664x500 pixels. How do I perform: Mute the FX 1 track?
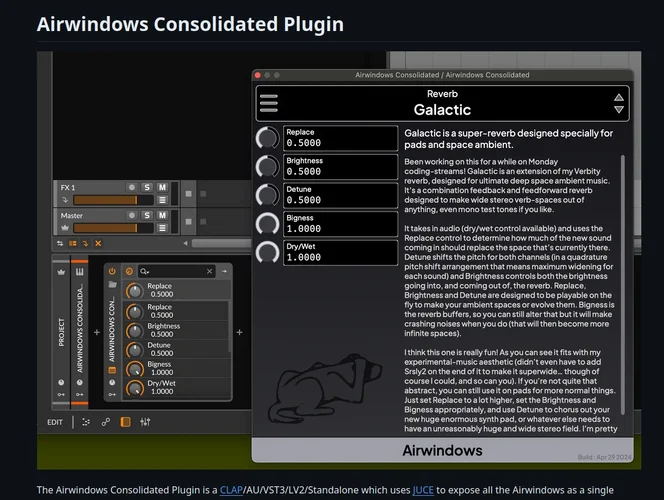pos(162,187)
